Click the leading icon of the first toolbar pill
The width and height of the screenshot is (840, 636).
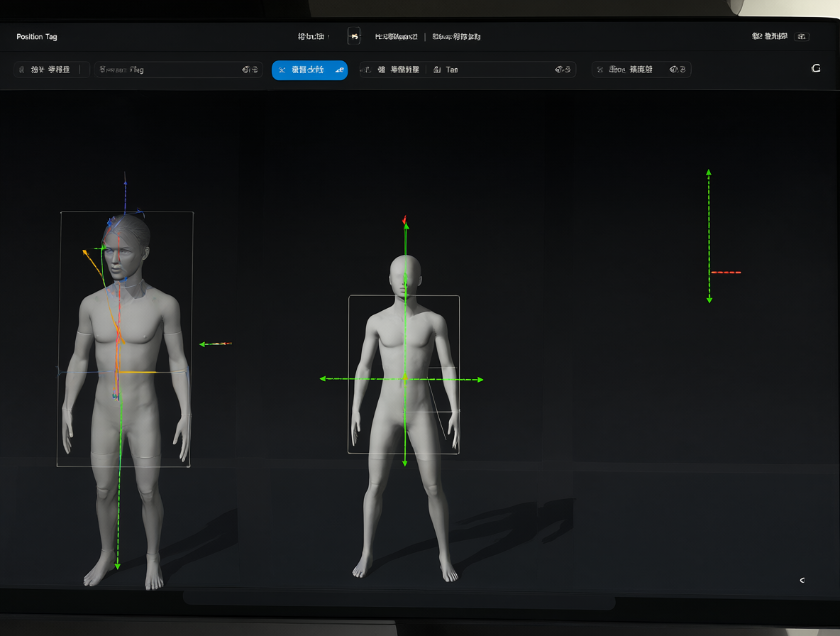point(21,70)
